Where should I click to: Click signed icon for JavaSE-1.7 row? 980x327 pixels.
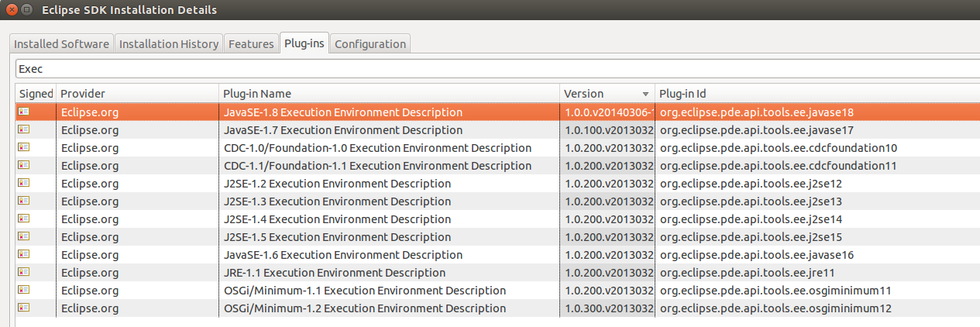click(x=23, y=130)
